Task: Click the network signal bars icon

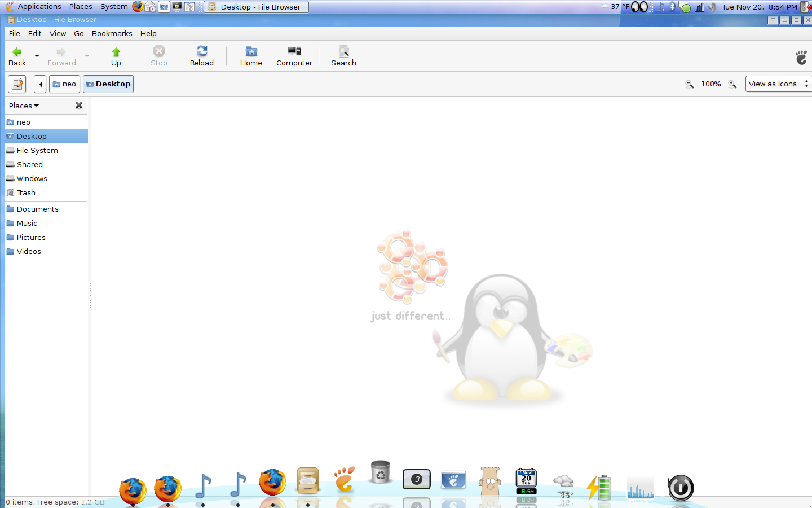Action: [699, 7]
